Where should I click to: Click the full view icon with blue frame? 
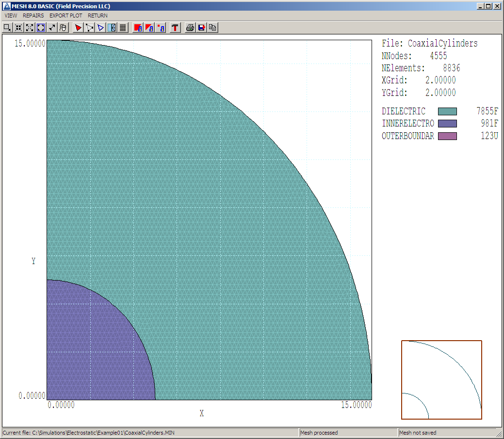pos(41,28)
